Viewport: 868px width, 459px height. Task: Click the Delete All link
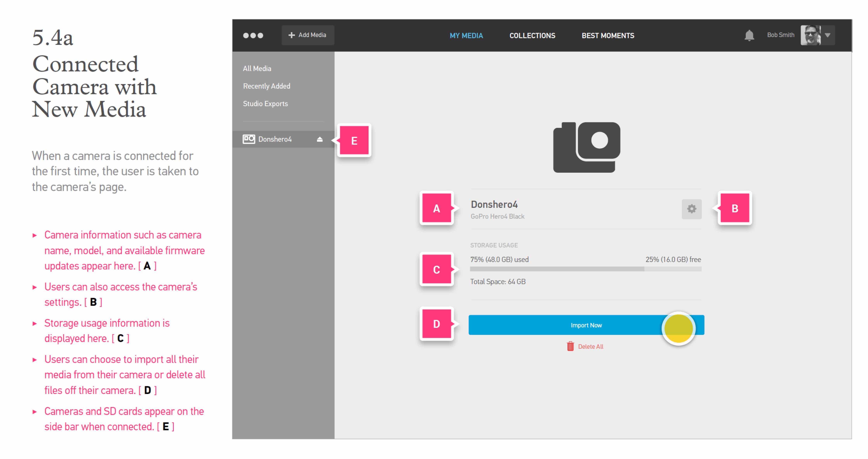click(590, 346)
